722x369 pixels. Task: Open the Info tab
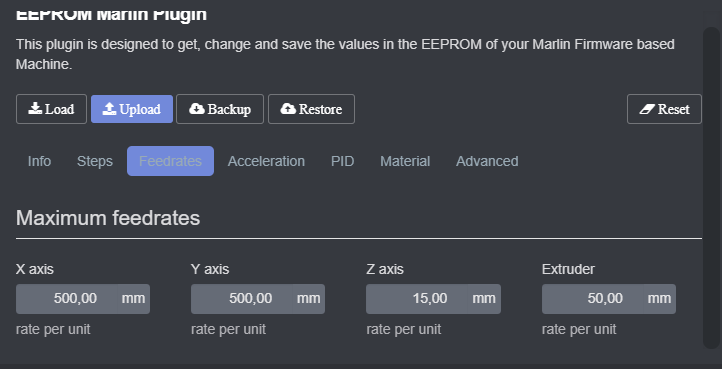[x=39, y=161]
